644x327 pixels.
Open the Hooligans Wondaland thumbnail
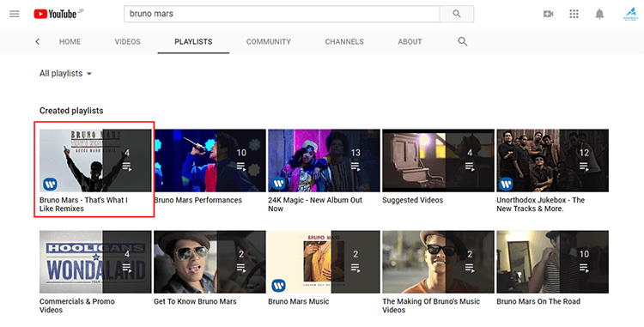tap(95, 262)
